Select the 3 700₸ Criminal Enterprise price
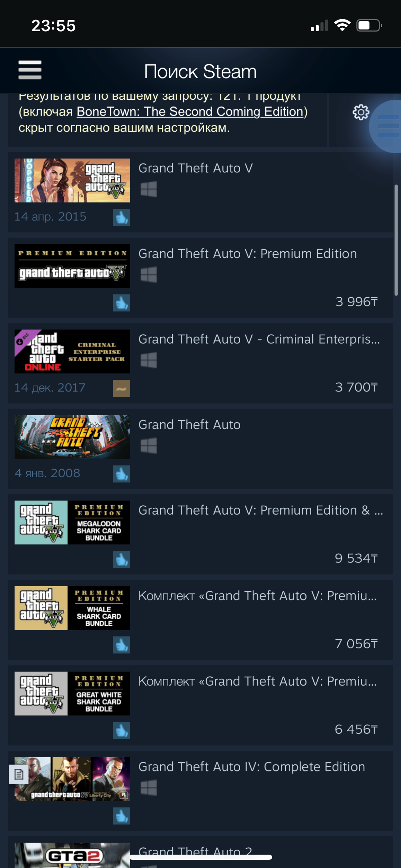Image resolution: width=401 pixels, height=868 pixels. point(356,387)
